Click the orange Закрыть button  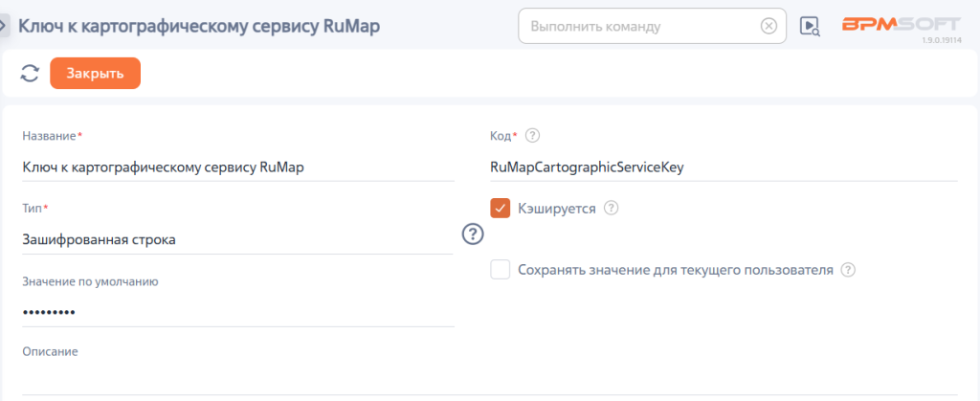click(x=95, y=73)
